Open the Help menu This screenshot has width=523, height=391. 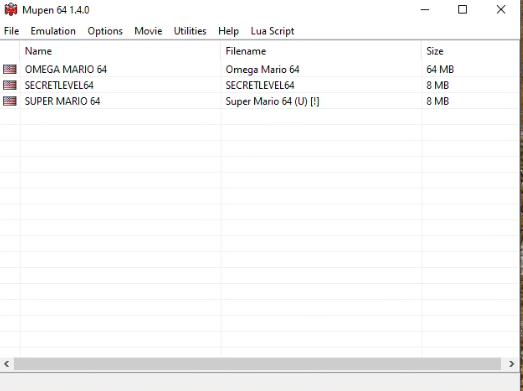point(228,31)
